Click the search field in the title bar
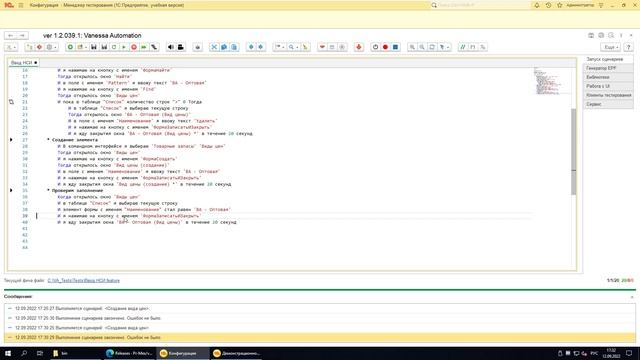 point(480,5)
